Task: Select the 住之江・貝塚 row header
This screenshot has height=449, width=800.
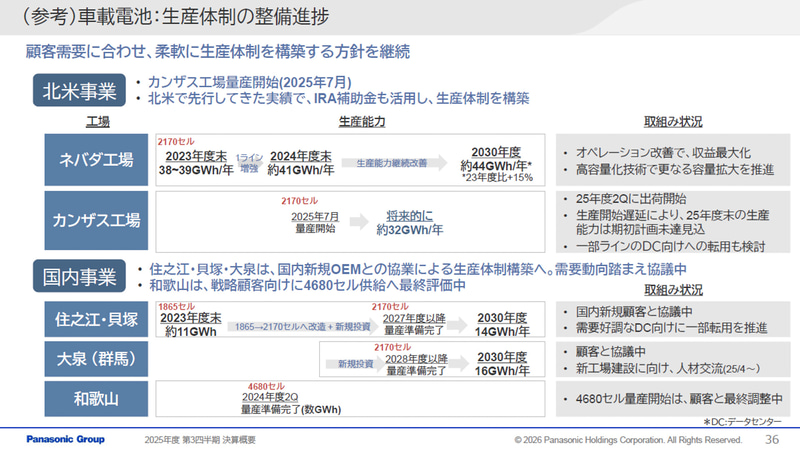Action: 96,319
